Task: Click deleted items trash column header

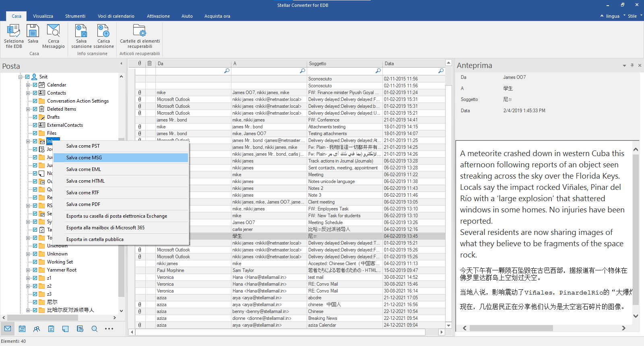Action: click(149, 63)
